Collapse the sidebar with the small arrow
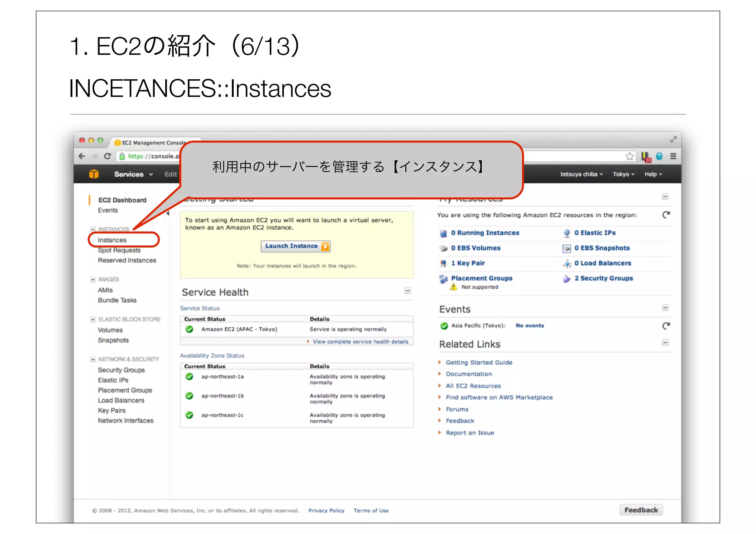The image size is (756, 534). click(x=168, y=213)
